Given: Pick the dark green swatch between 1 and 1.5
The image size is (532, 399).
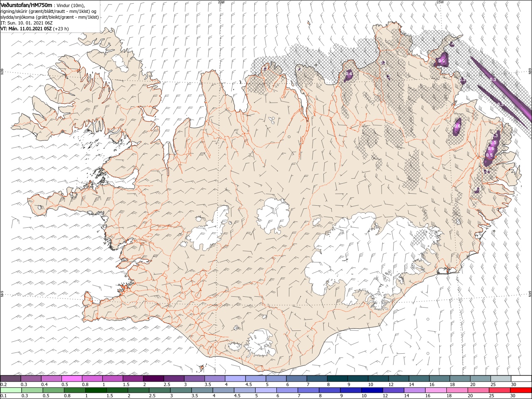Looking at the screenshot, I should pos(96,390).
